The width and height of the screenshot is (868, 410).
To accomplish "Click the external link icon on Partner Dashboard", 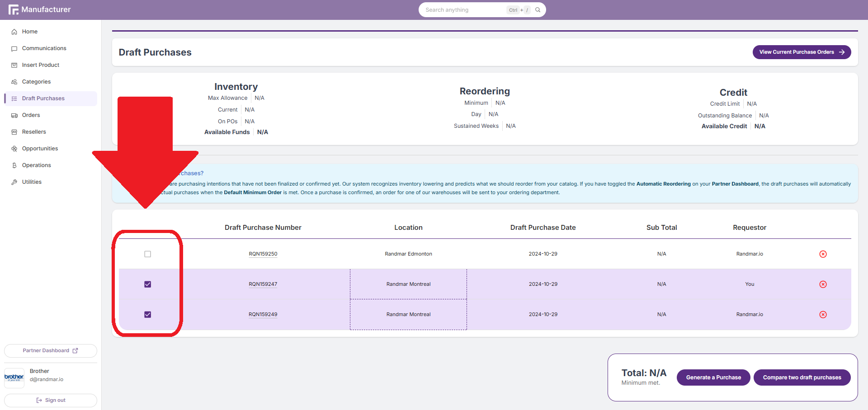I will point(75,350).
